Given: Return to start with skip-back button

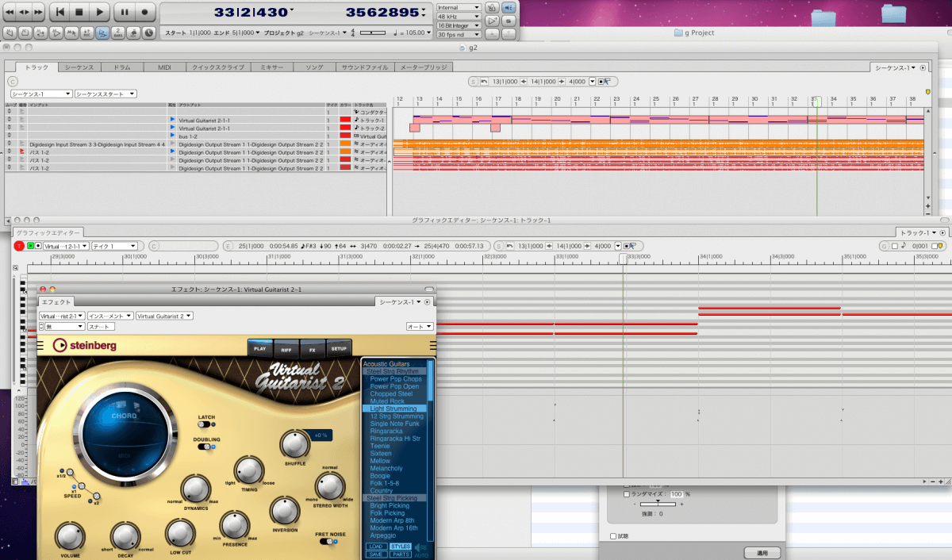Looking at the screenshot, I should pos(60,12).
